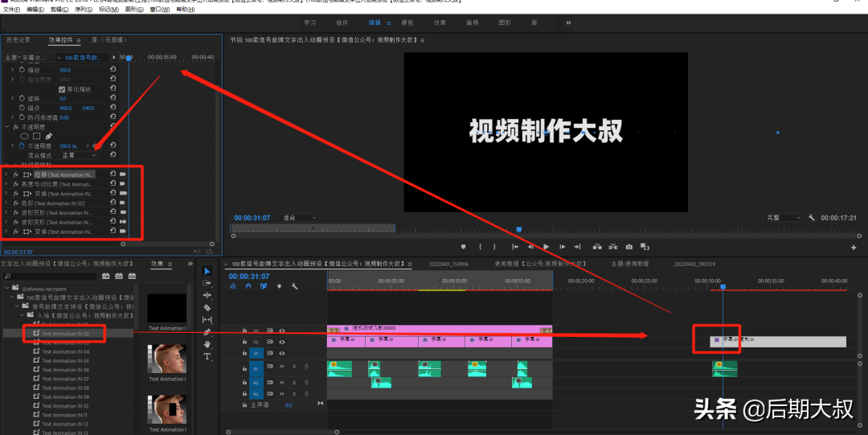The height and width of the screenshot is (435, 868).
Task: Create elliptical opacity mask
Action: tap(24, 137)
